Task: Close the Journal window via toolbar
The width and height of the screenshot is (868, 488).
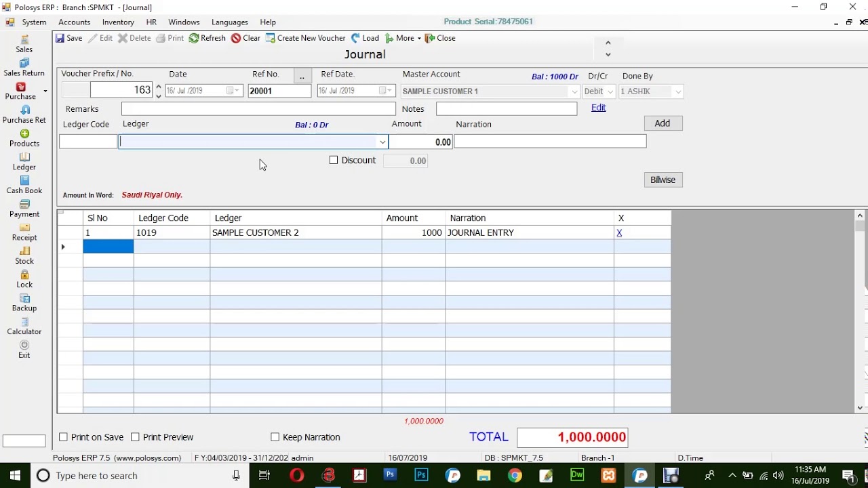Action: click(x=440, y=38)
